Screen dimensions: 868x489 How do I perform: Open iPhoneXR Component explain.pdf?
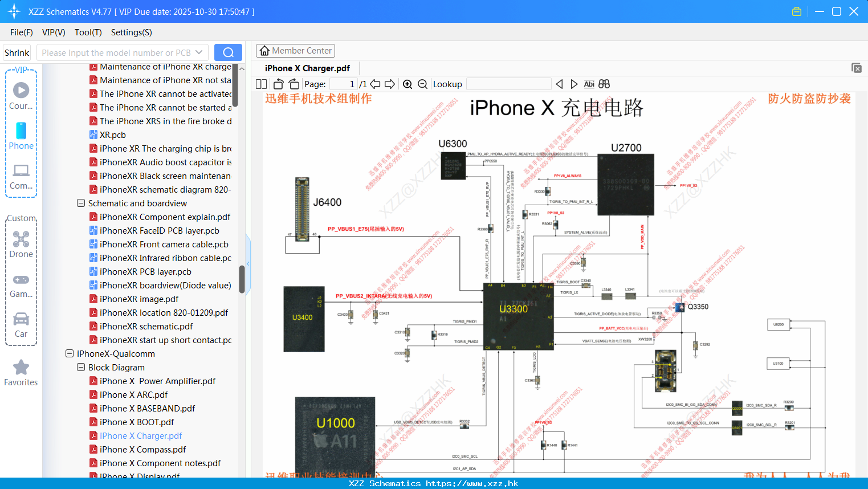click(x=165, y=217)
